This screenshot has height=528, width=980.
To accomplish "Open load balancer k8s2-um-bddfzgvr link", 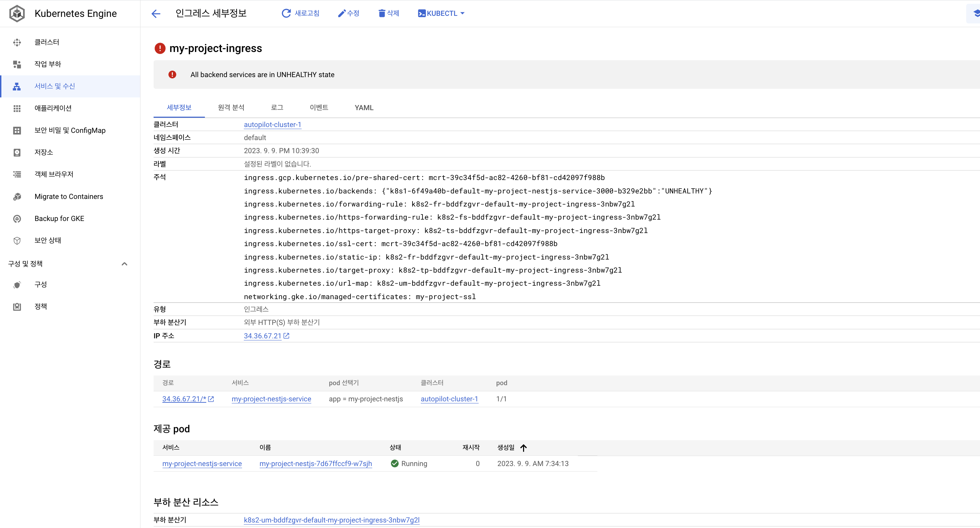I will (x=332, y=520).
